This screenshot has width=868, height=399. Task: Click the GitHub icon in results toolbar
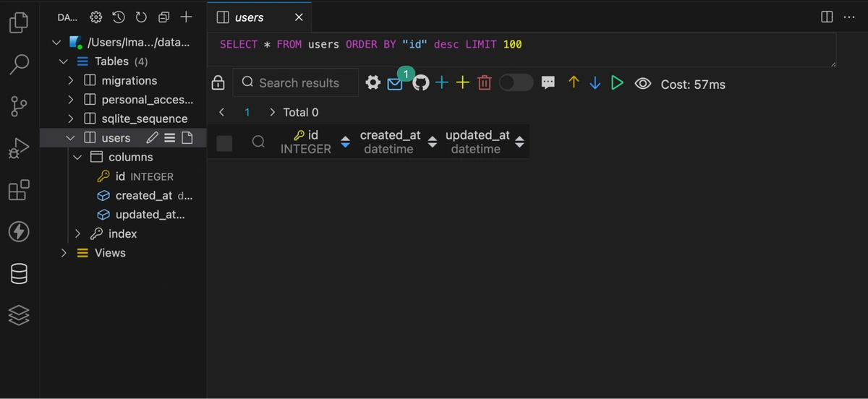pyautogui.click(x=421, y=83)
